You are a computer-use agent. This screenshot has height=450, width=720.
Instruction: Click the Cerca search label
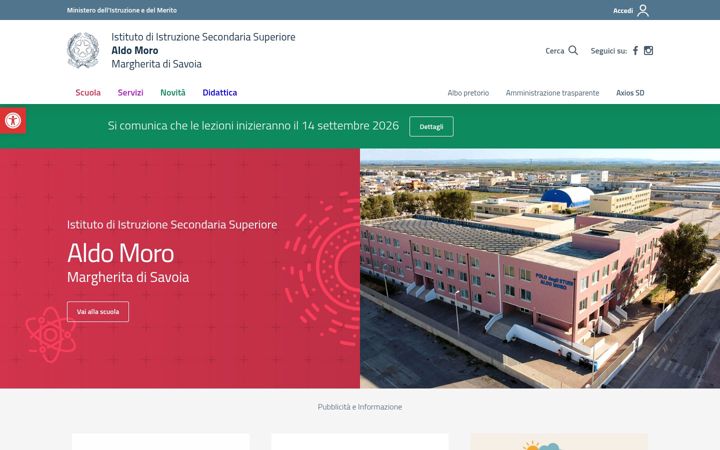pos(555,51)
